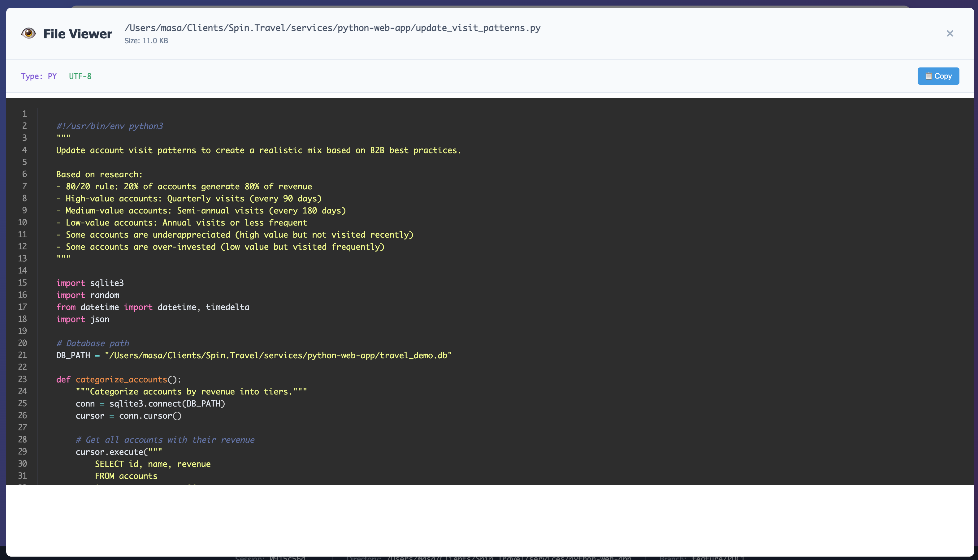This screenshot has width=978, height=560.
Task: Click the clipboard icon in the Copy button
Action: click(928, 76)
